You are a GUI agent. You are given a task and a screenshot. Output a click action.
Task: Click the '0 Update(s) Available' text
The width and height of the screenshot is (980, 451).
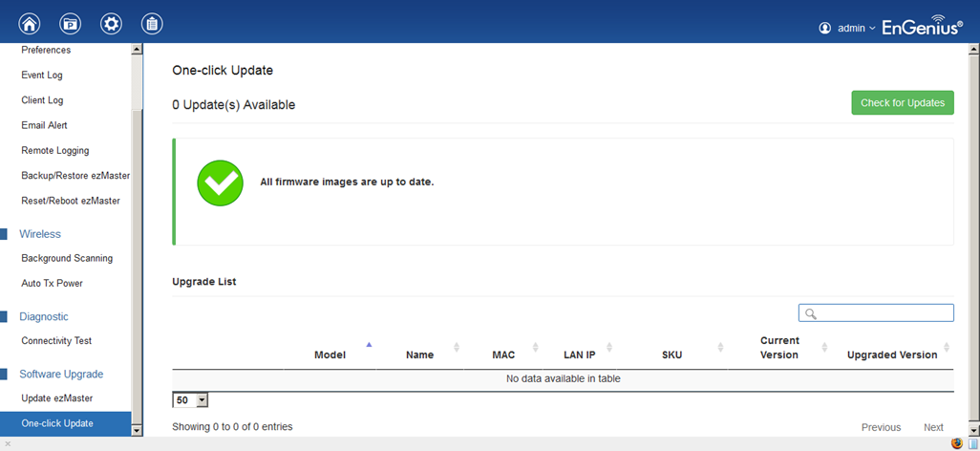[x=234, y=105]
